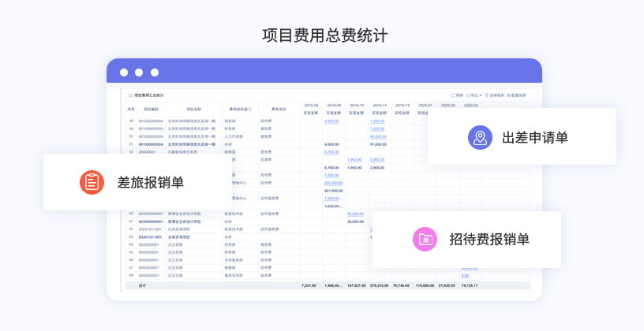The width and height of the screenshot is (644, 331).
Task: Open the 出差申请单 card
Action: tap(522, 137)
